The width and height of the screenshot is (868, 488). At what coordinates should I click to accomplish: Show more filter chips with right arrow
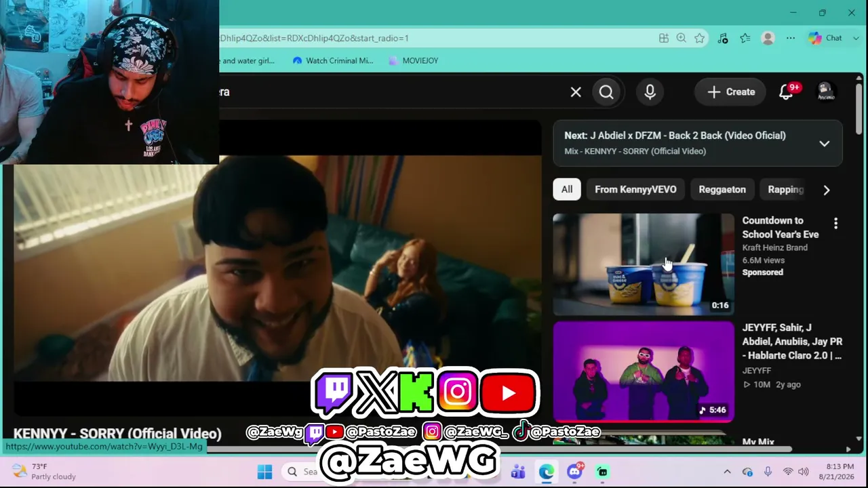826,190
